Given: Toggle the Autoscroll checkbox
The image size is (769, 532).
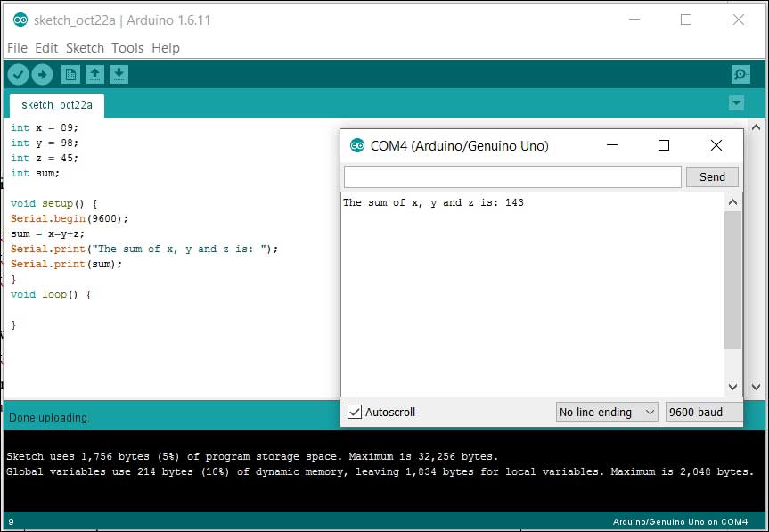Looking at the screenshot, I should (355, 412).
